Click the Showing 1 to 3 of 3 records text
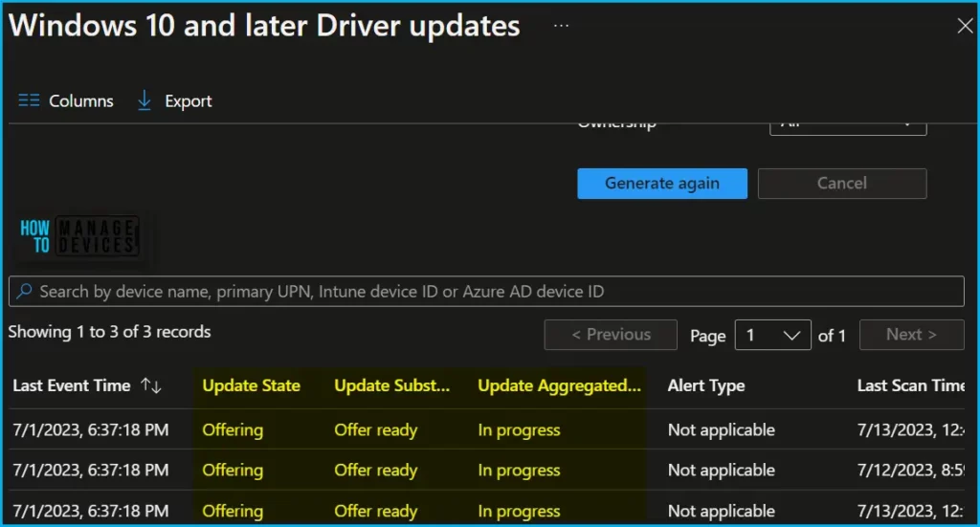 pos(109,332)
